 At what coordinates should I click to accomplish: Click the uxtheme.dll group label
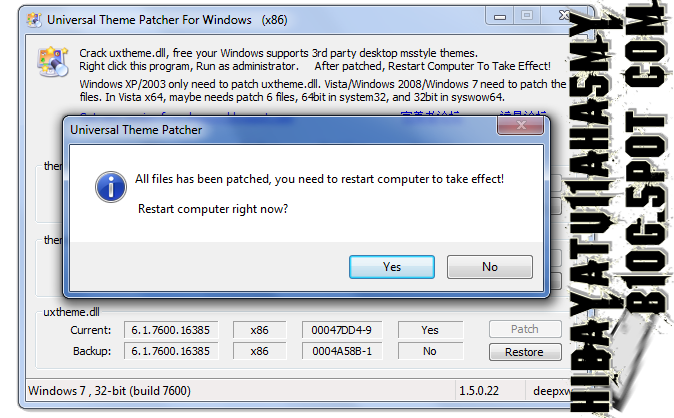(x=71, y=312)
